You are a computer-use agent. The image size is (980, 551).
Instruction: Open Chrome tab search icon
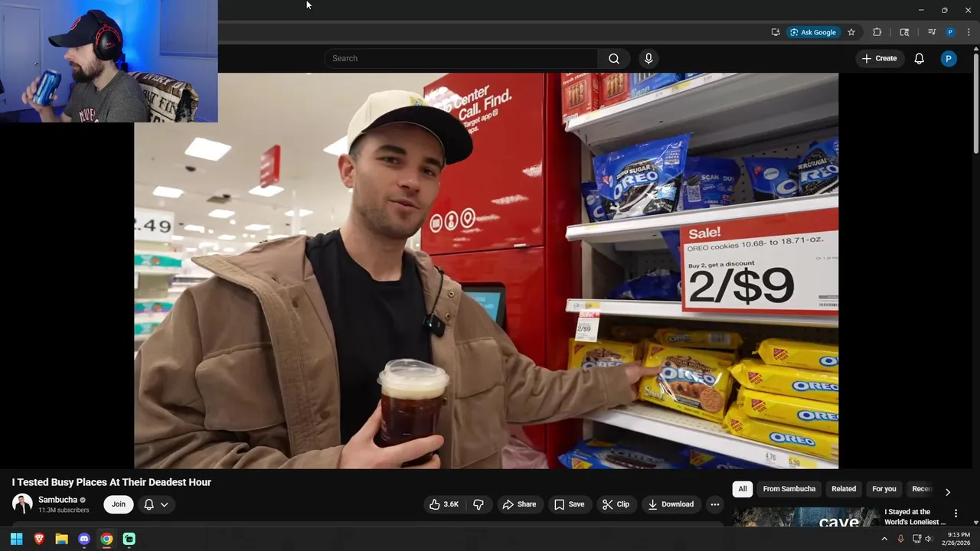coord(904,32)
